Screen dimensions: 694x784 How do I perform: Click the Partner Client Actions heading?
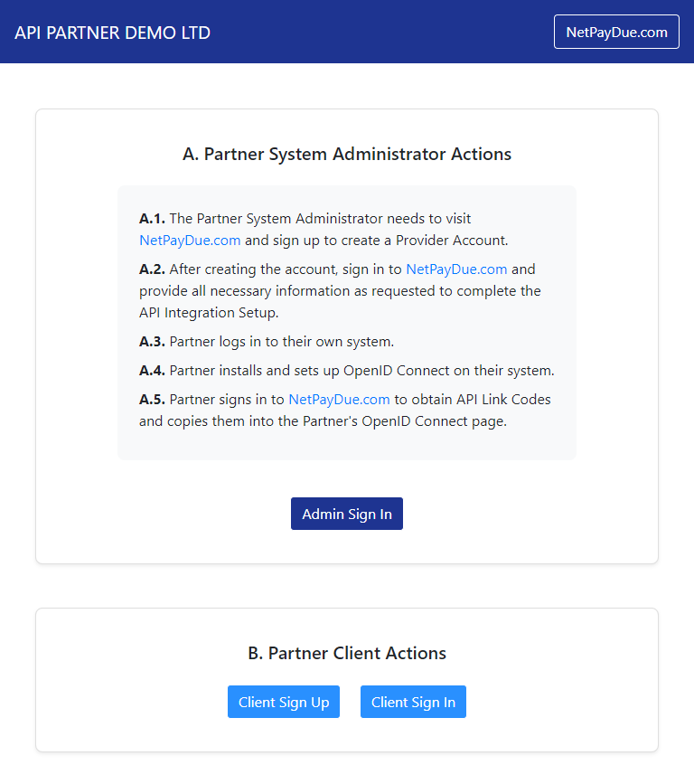point(347,654)
